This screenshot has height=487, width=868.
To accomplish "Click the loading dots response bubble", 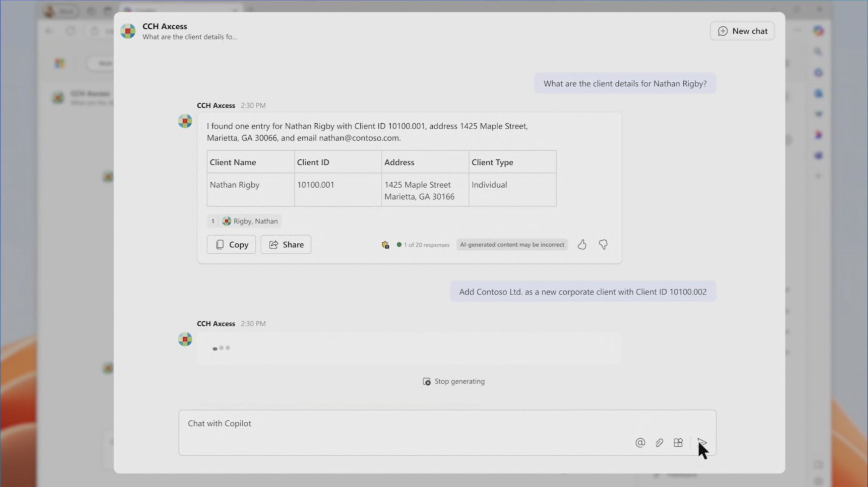I will pyautogui.click(x=409, y=348).
